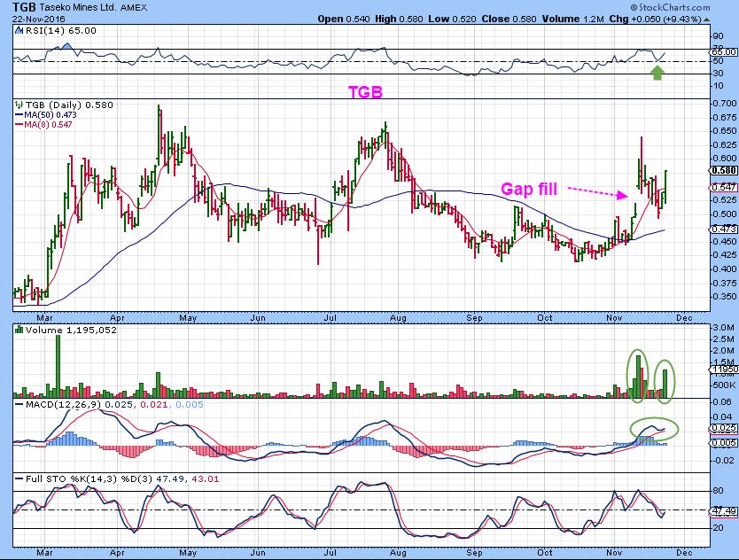Viewport: 739px width, 560px height.
Task: Click the MACD legend line marker
Action: point(19,404)
